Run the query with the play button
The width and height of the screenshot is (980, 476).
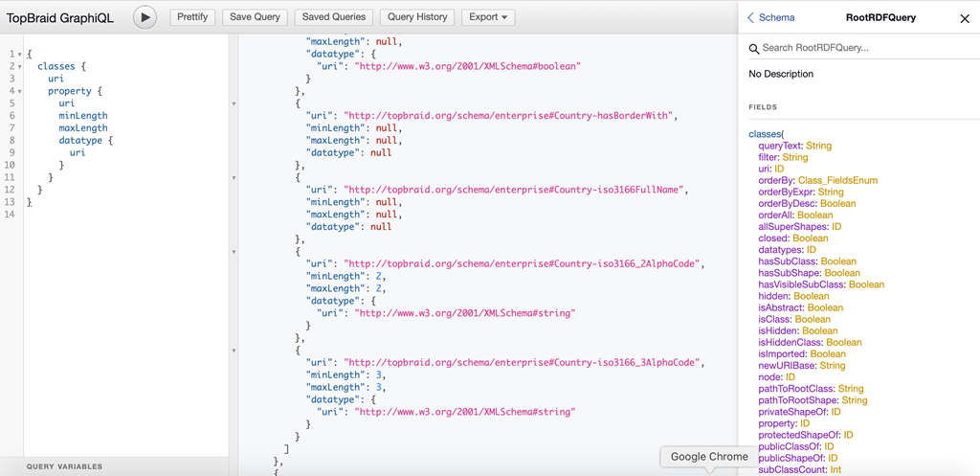(145, 17)
